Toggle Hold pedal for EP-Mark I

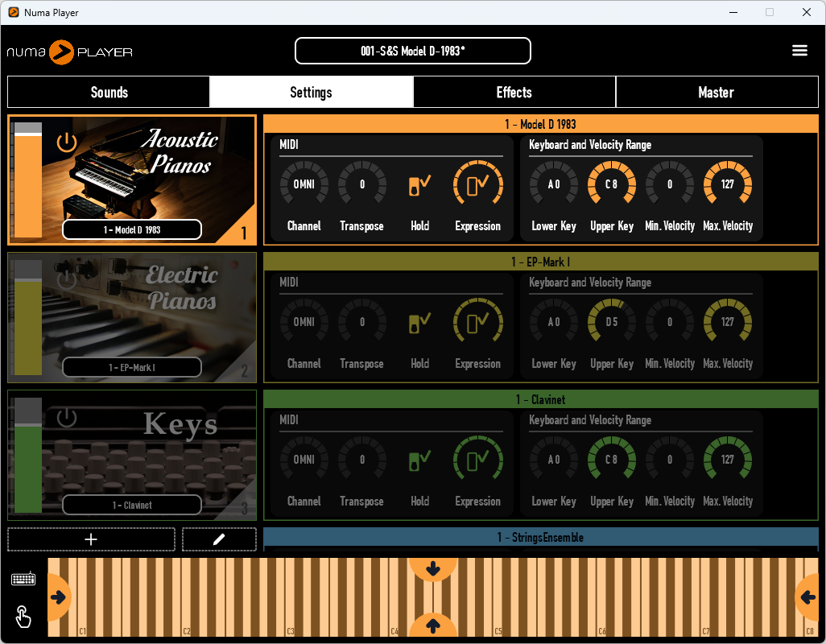[x=420, y=322]
